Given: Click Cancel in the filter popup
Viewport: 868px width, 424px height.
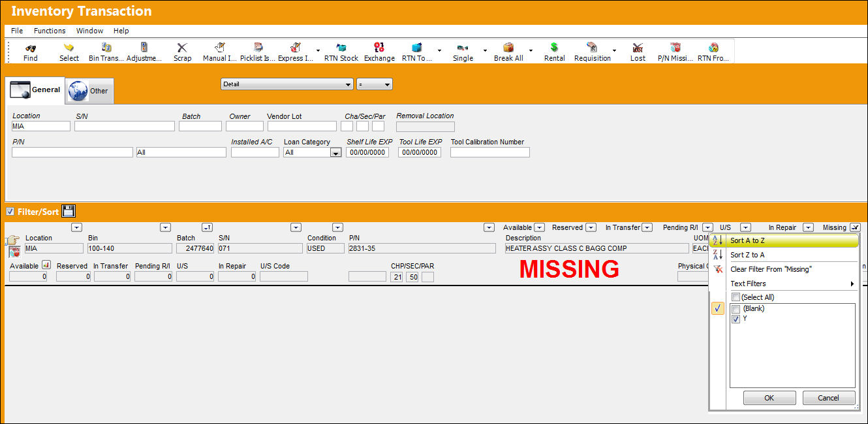Looking at the screenshot, I should tap(828, 398).
